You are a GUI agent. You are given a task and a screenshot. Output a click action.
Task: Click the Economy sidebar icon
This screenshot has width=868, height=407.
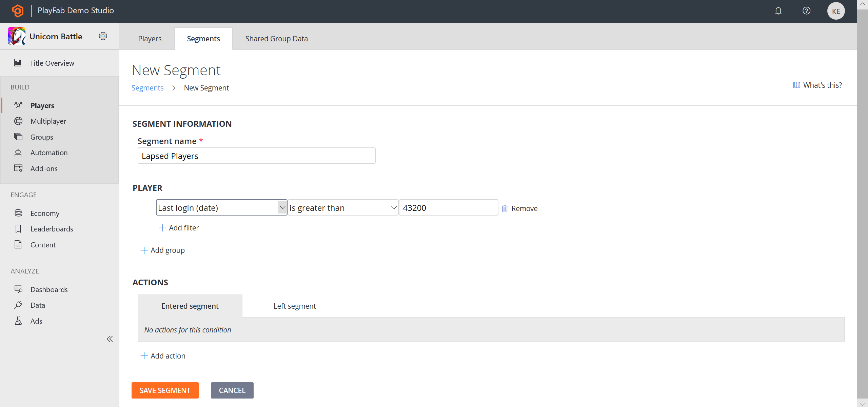click(18, 212)
